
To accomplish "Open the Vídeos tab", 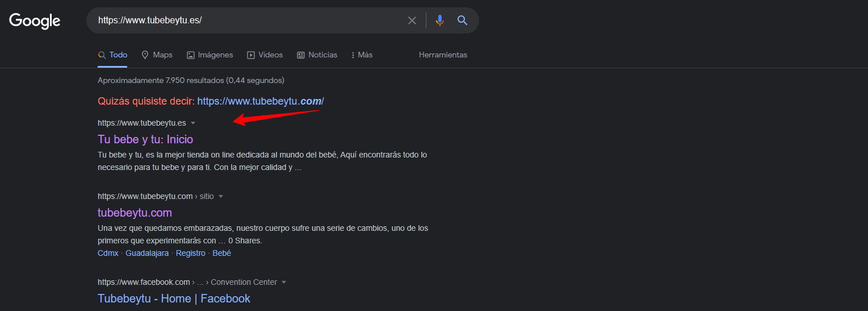I will click(x=265, y=55).
